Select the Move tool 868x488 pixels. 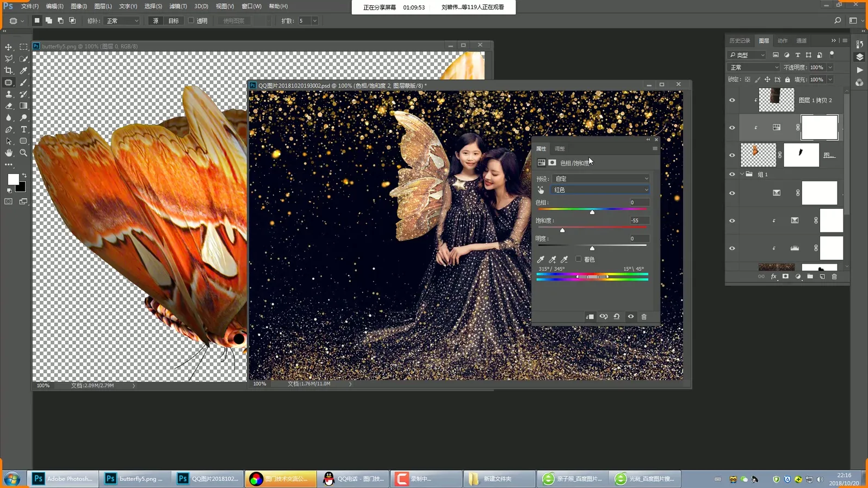9,47
